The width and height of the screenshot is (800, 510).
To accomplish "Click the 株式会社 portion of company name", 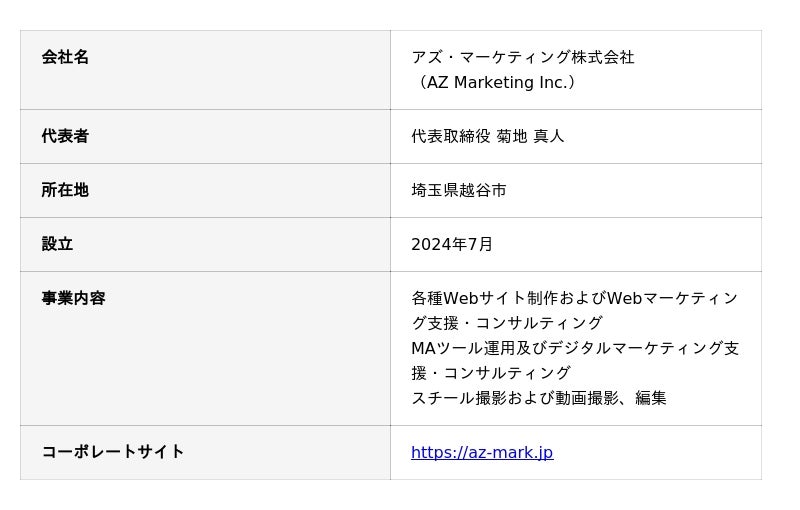I will [x=603, y=57].
